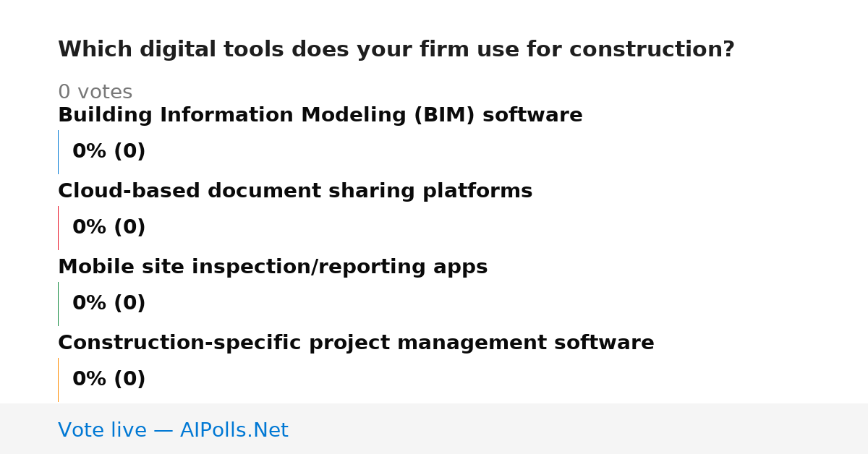Select the Construction-specific project management software option
The image size is (868, 454).
click(x=356, y=343)
